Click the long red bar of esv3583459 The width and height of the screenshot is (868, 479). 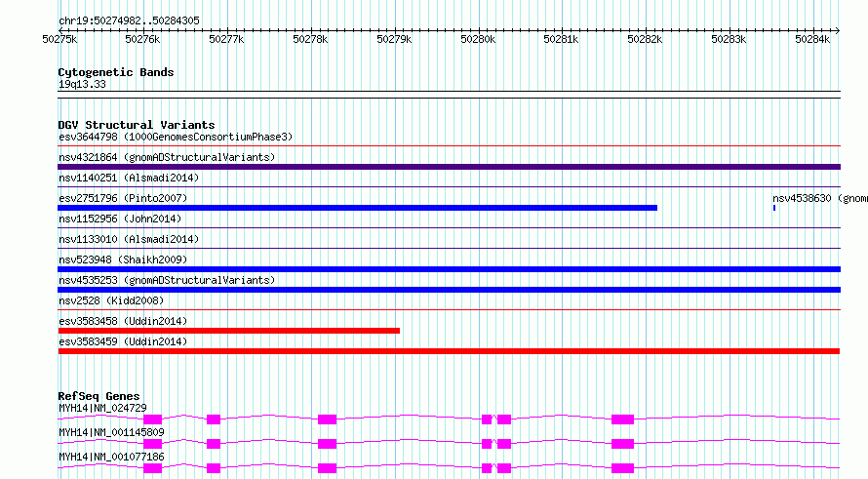click(449, 351)
